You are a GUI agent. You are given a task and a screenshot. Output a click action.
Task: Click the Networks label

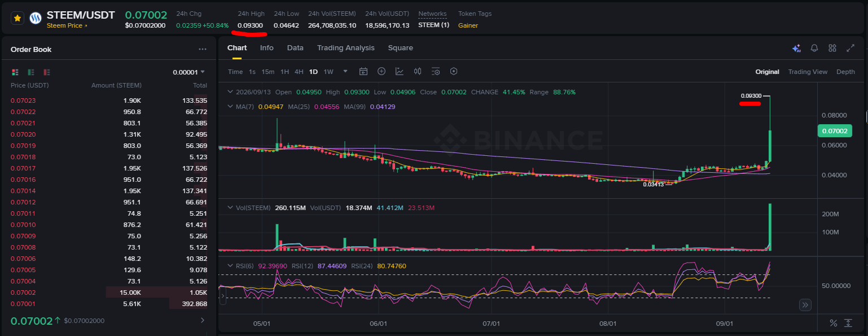[x=432, y=14]
